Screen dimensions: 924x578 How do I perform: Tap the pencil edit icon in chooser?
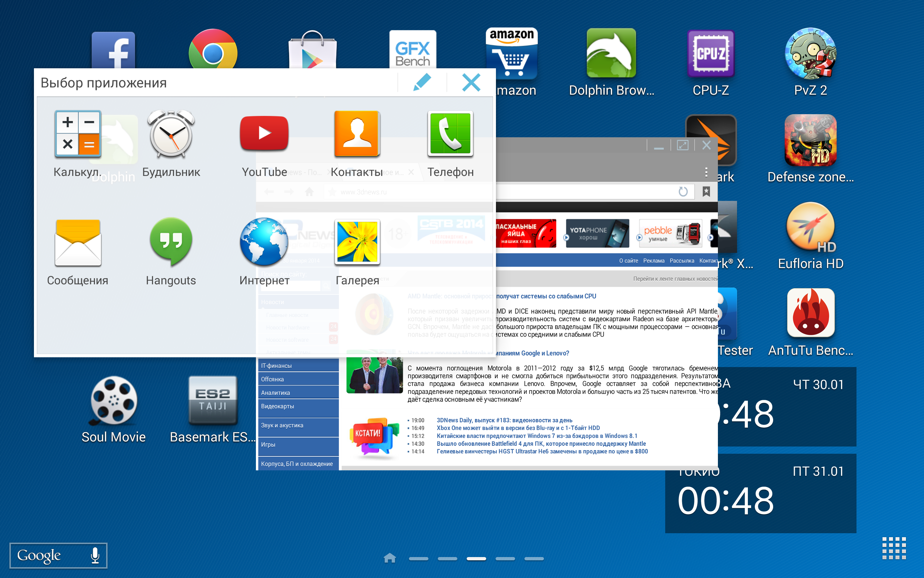422,82
